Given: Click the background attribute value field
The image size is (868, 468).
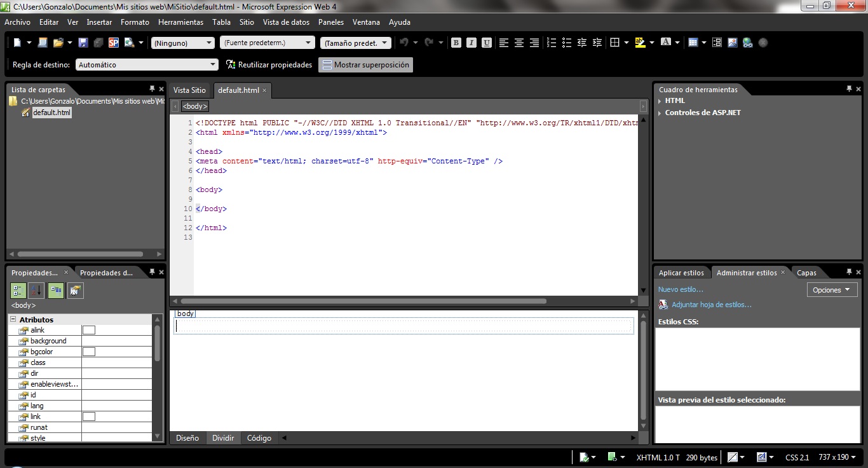Looking at the screenshot, I should pyautogui.click(x=117, y=341).
